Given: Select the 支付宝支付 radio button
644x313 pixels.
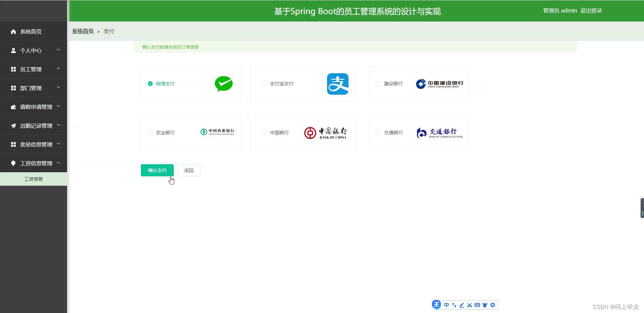Looking at the screenshot, I should (x=264, y=84).
